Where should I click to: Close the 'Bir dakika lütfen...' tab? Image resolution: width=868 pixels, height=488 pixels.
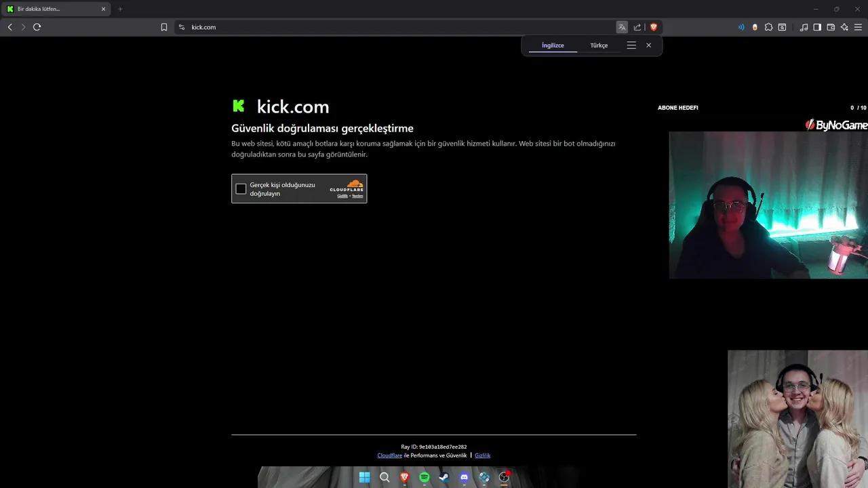[104, 9]
